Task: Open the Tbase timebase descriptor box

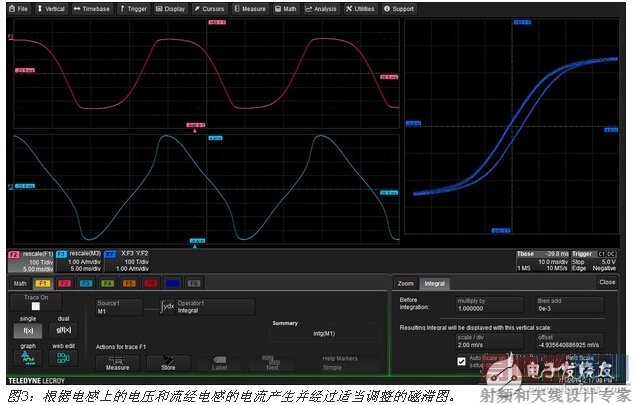Action: coord(542,261)
